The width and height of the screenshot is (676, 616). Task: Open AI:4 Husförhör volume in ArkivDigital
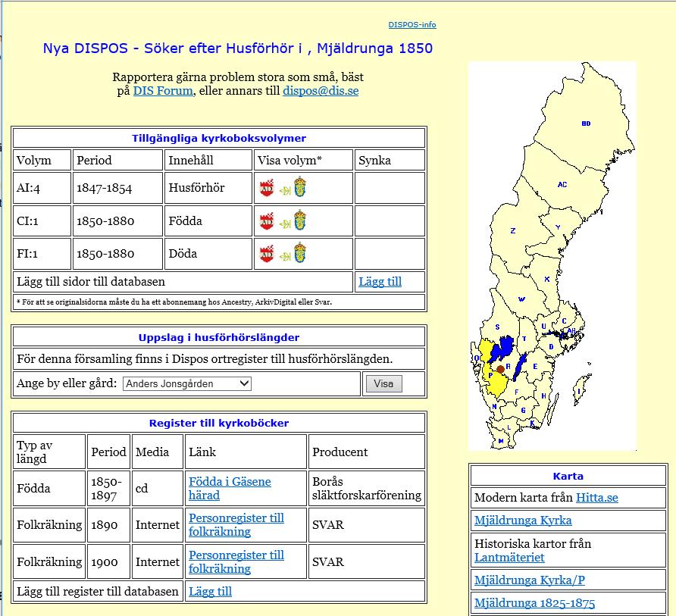coord(267,188)
